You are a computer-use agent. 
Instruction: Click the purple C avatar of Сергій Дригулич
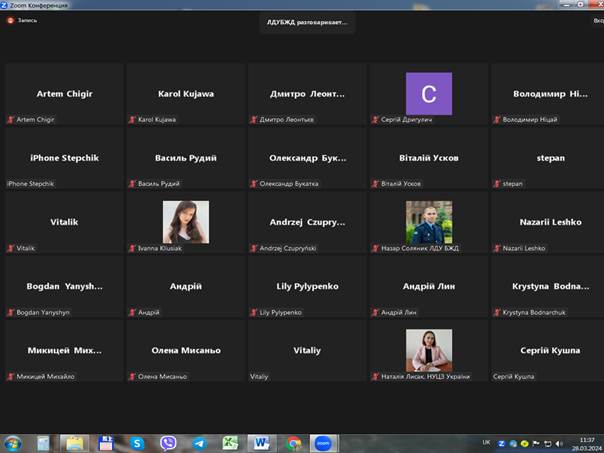point(428,94)
